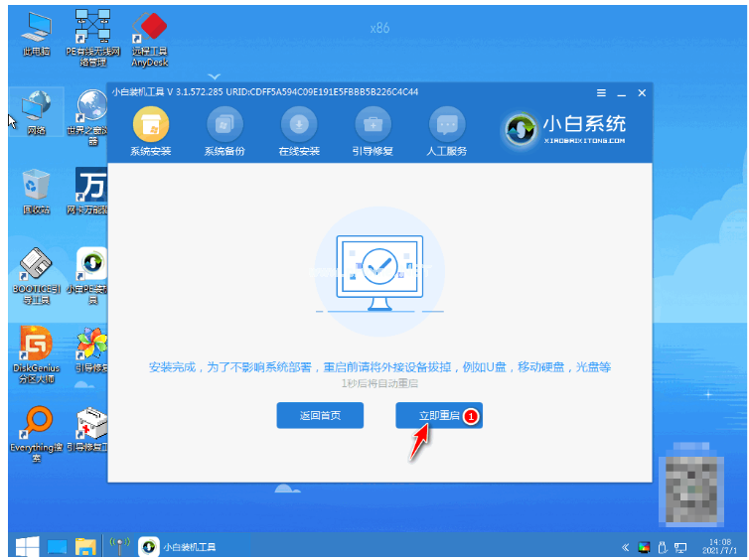
Task: Select 小白装机工具 taskbar item
Action: click(180, 547)
